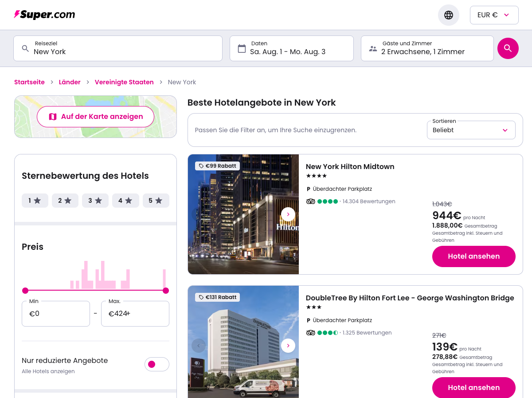Open the Sortieren Beliebt dropdown
This screenshot has width=532, height=398.
471,130
